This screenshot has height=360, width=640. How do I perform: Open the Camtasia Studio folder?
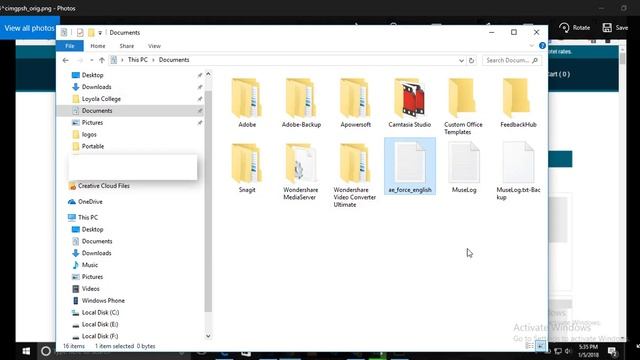[x=409, y=103]
